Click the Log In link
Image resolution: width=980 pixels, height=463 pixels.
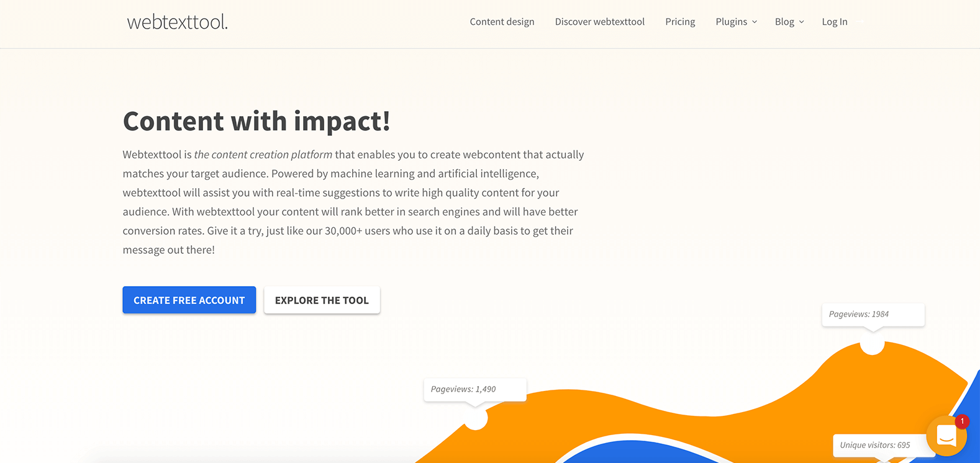834,22
